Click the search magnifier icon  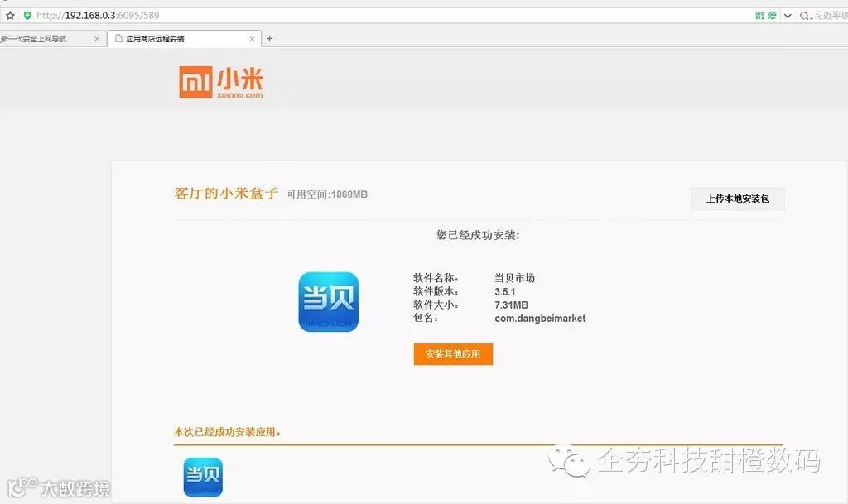coord(805,17)
